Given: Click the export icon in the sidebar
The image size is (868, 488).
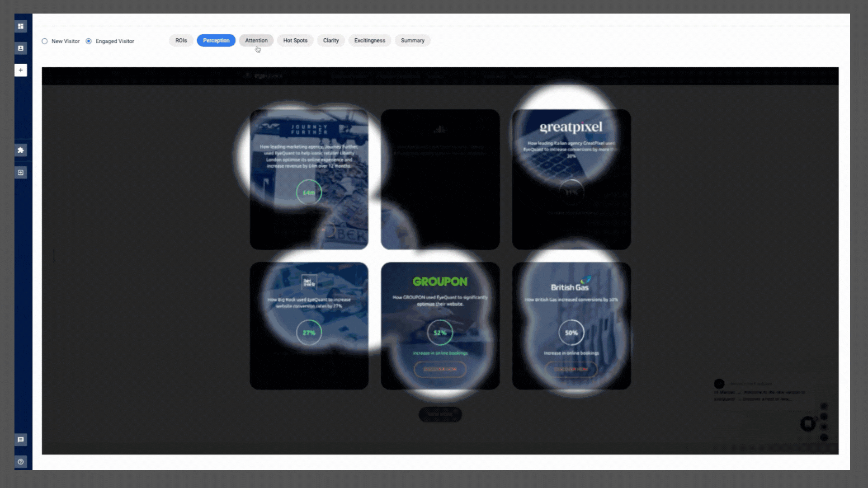Looking at the screenshot, I should tap(21, 172).
